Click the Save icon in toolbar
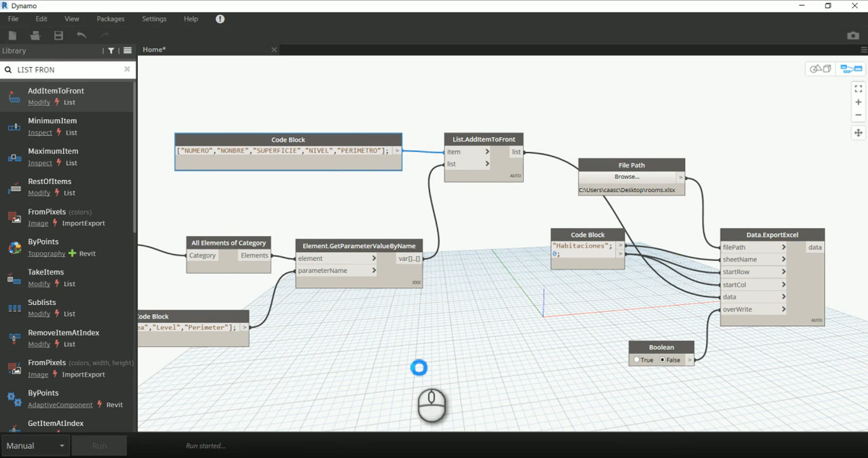 point(58,35)
